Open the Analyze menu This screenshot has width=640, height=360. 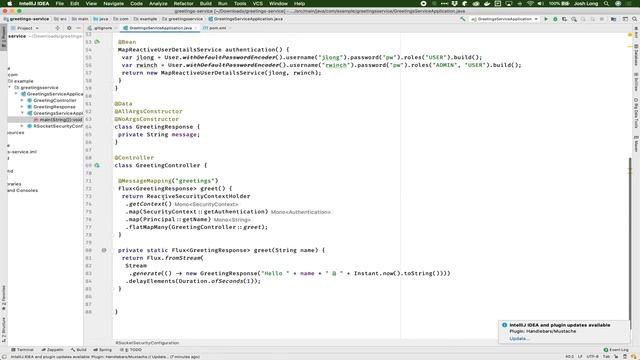pos(158,3)
